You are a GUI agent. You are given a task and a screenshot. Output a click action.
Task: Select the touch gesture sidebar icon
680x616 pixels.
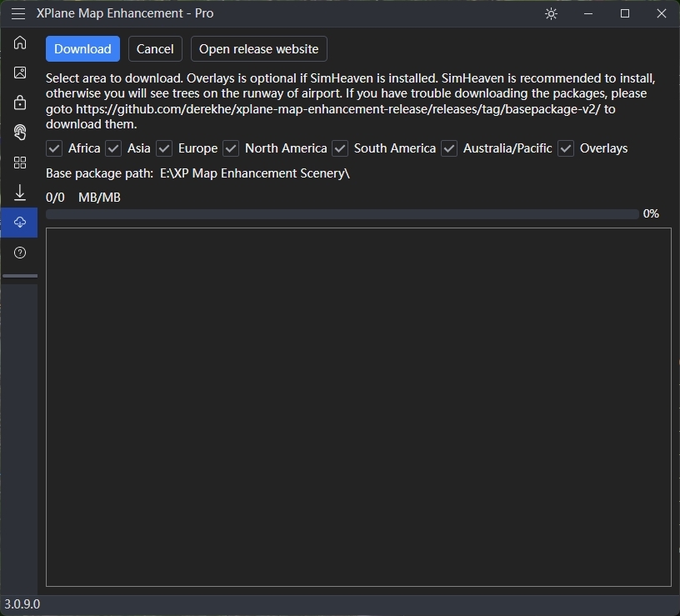click(20, 133)
